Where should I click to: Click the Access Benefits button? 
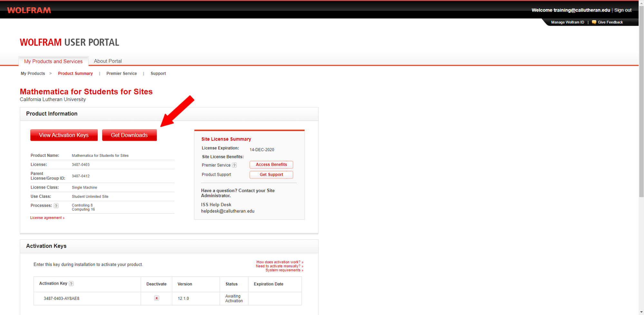point(271,164)
